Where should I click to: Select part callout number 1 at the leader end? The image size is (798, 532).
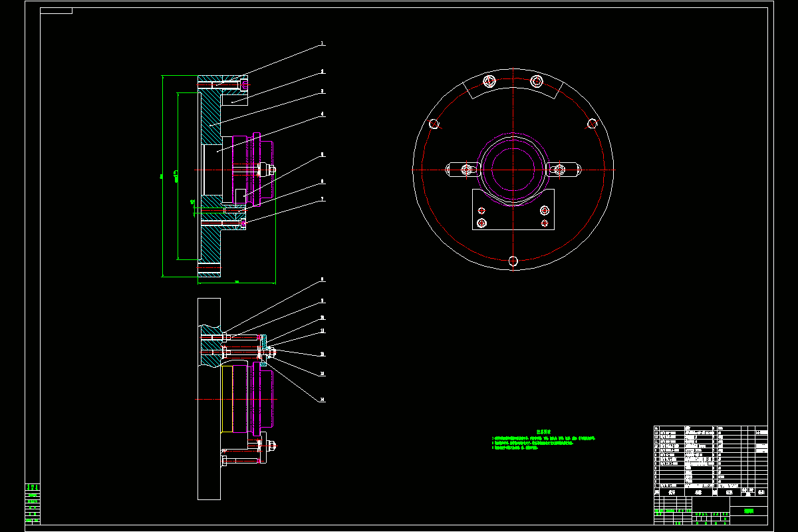click(x=323, y=44)
